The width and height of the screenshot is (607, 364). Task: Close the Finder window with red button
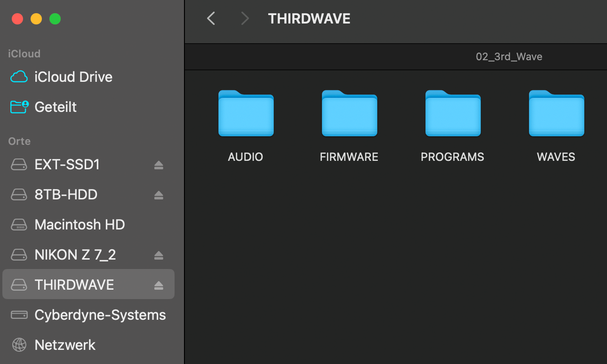tap(17, 19)
